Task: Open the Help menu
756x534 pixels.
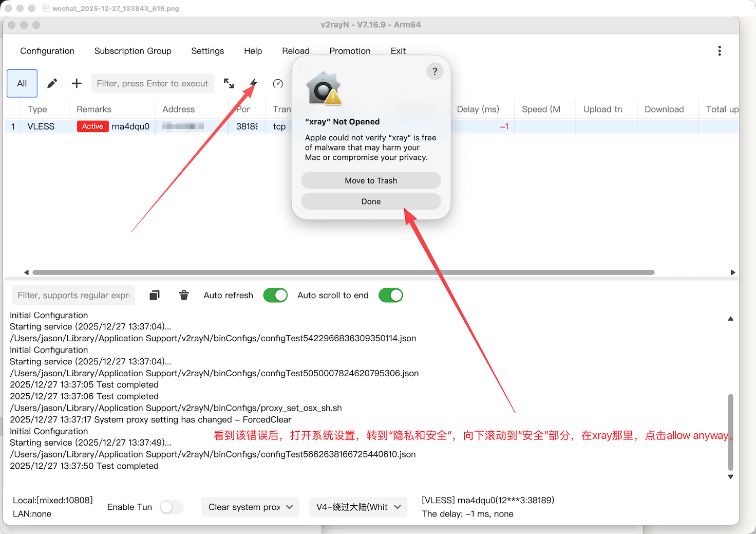Action: click(x=253, y=51)
